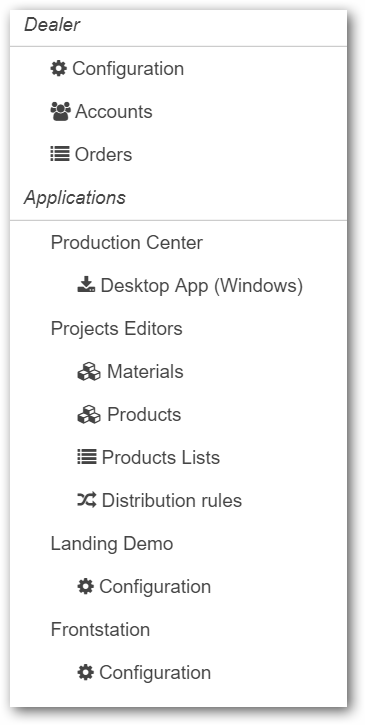Click the gear icon under Landing Demo

point(86,587)
